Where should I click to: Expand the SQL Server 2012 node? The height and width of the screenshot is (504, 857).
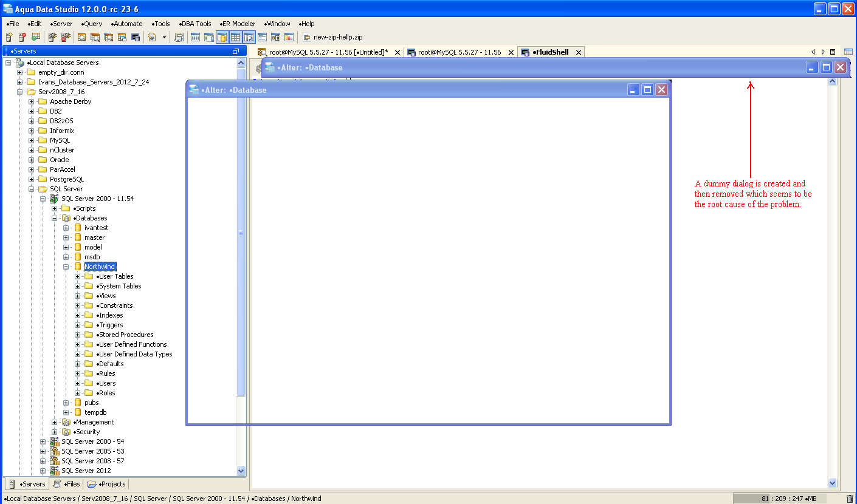pos(44,471)
